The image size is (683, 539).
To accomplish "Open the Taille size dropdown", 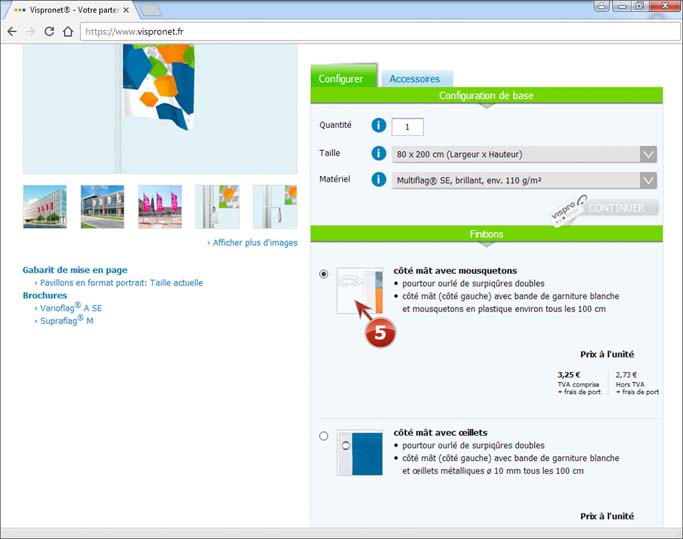I will [524, 154].
